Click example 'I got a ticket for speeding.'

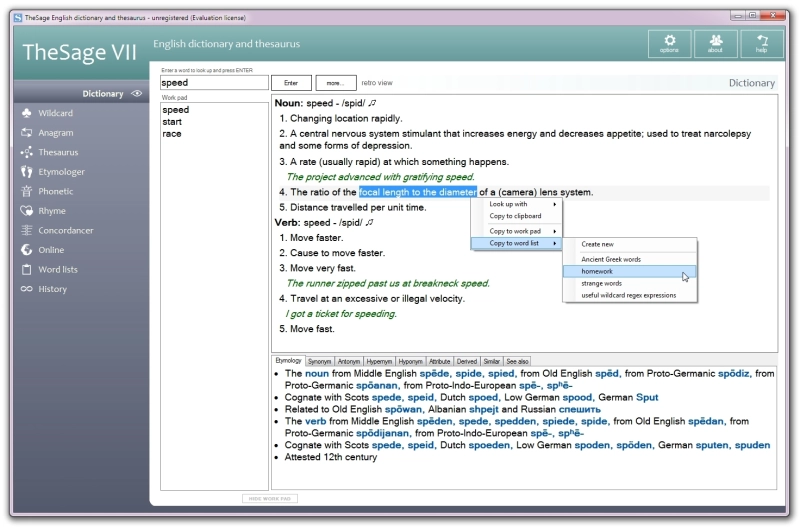(341, 314)
